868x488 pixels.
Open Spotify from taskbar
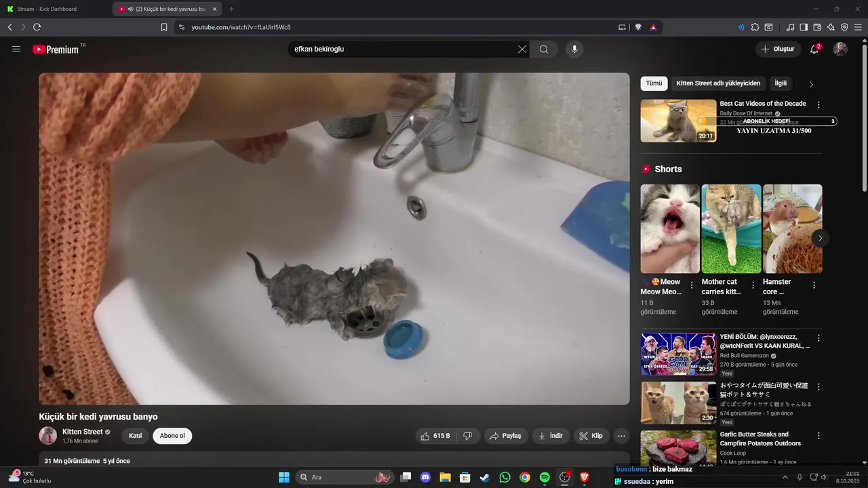click(545, 477)
